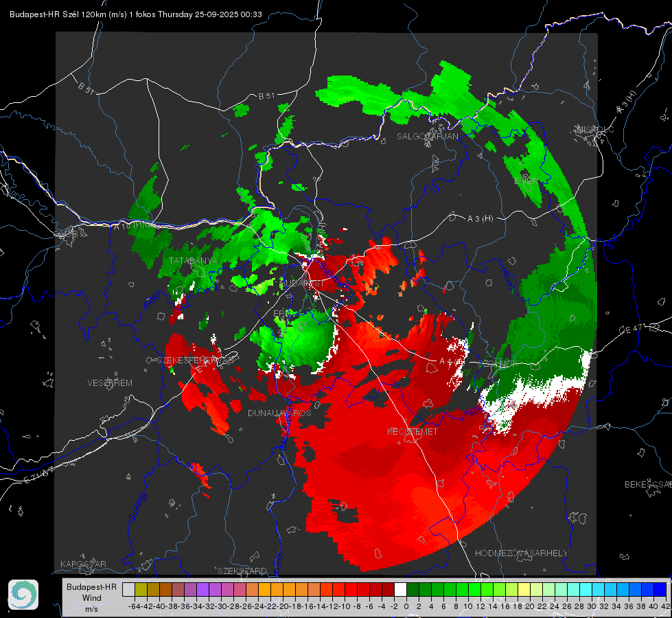Screen dimensions: 672x618
Task: Click the '-64' value on the legend scale
Action: (135, 606)
